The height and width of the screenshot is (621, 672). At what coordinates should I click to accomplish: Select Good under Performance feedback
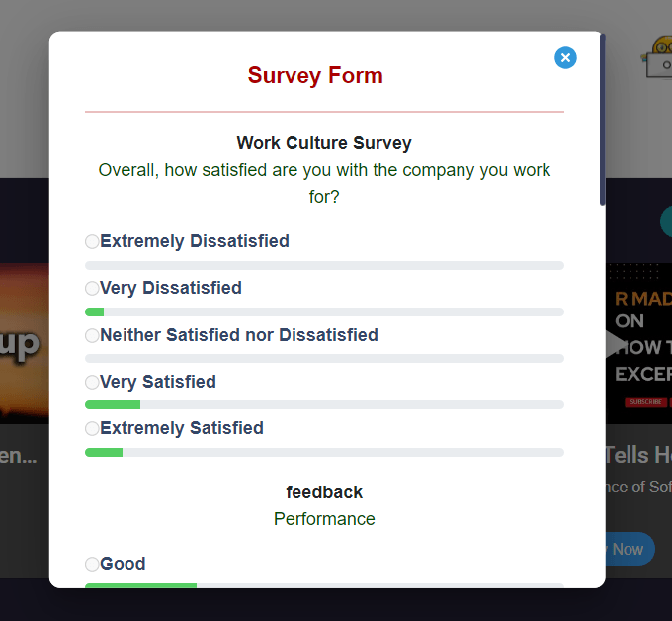(92, 565)
